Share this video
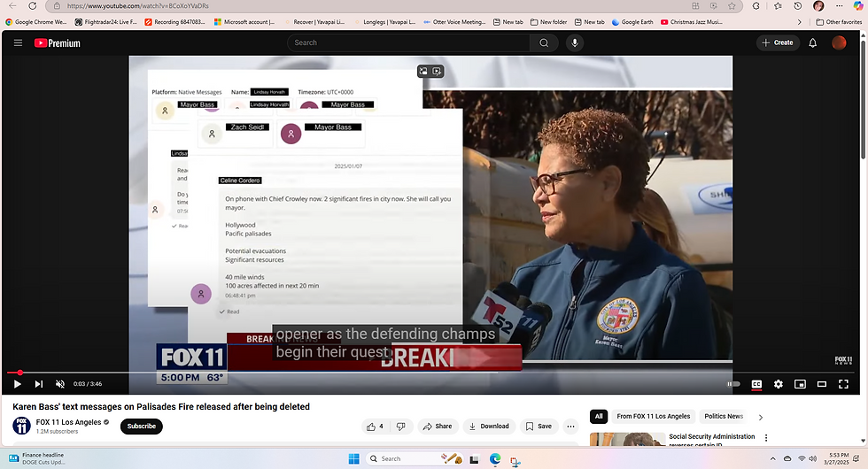This screenshot has height=469, width=868. (x=438, y=427)
